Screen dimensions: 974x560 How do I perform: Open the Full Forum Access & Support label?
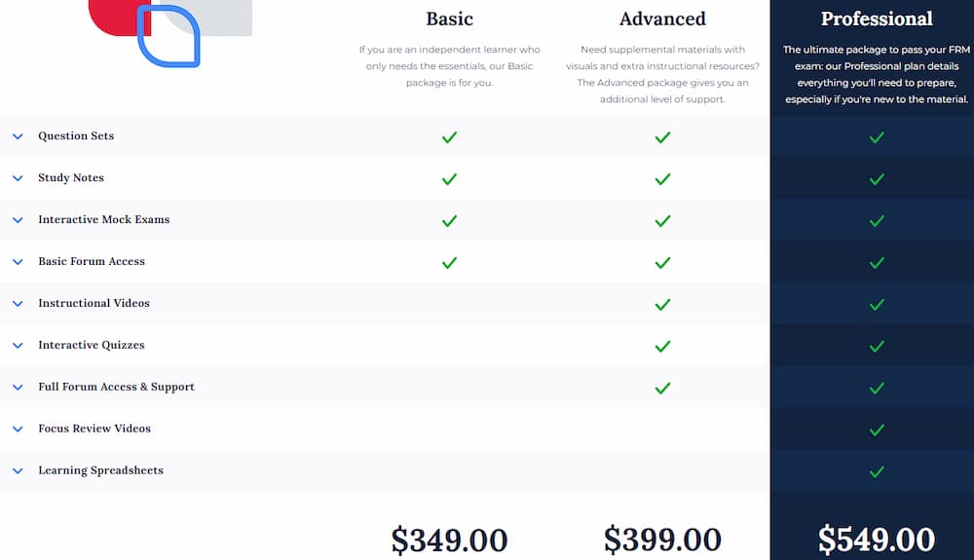click(116, 387)
